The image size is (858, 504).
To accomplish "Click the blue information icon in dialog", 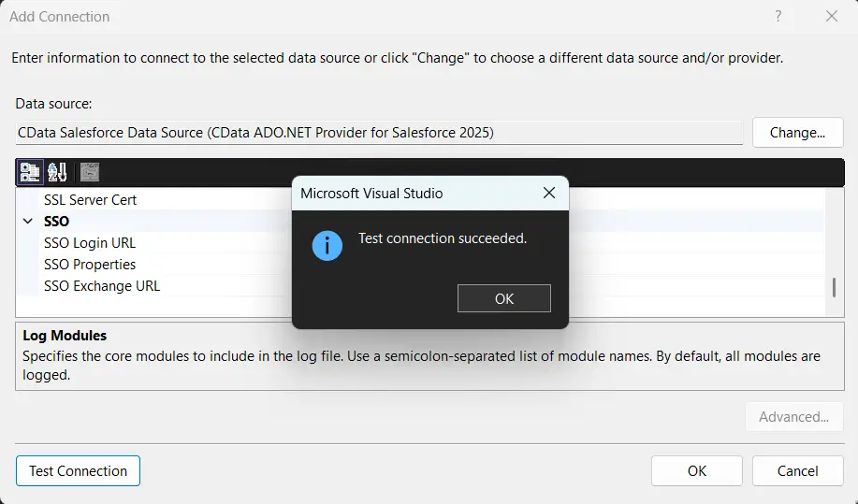I will (327, 245).
